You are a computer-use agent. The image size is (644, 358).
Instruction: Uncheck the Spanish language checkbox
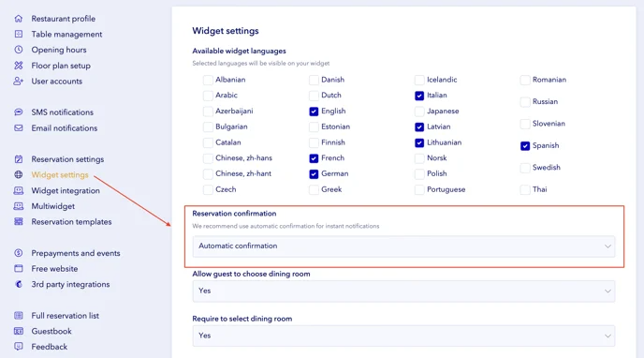tap(525, 146)
